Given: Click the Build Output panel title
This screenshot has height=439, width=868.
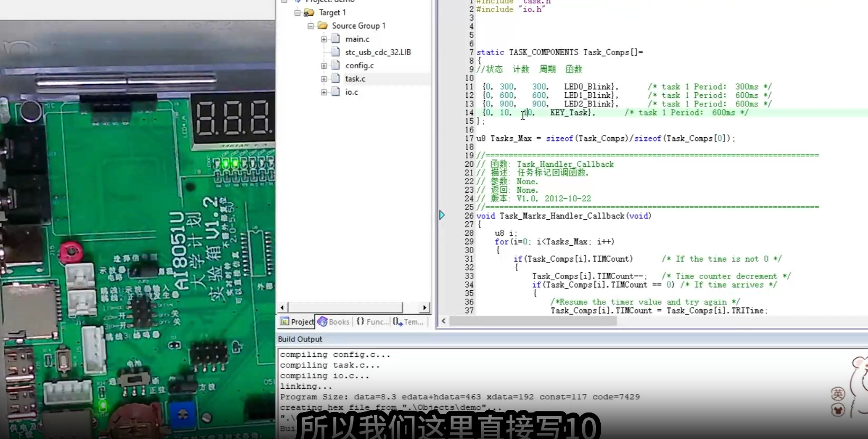Looking at the screenshot, I should pos(300,339).
